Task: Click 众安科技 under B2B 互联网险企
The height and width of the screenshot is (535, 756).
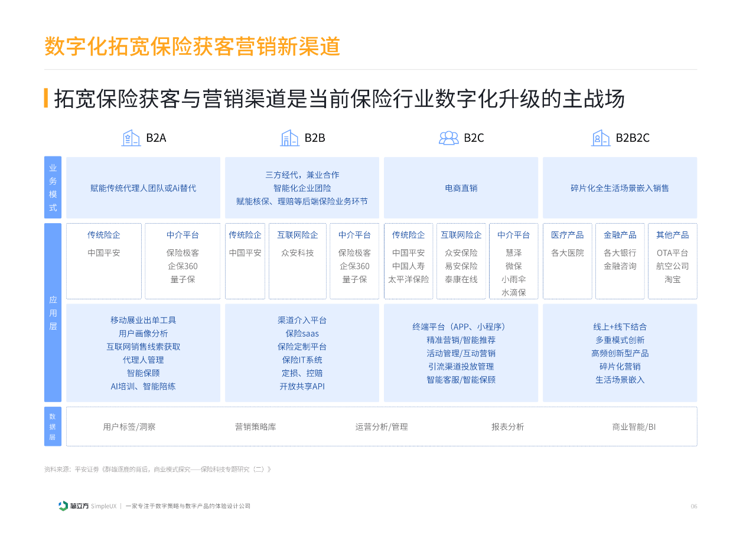Action: [298, 253]
